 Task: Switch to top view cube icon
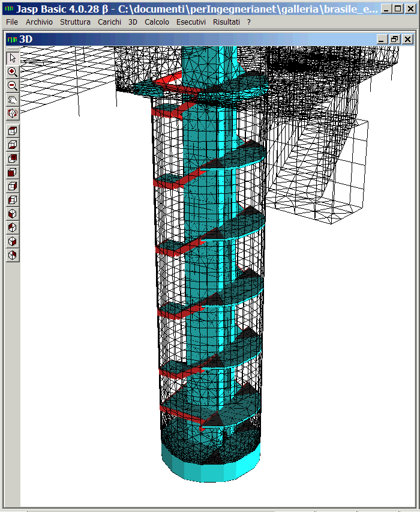pyautogui.click(x=13, y=131)
